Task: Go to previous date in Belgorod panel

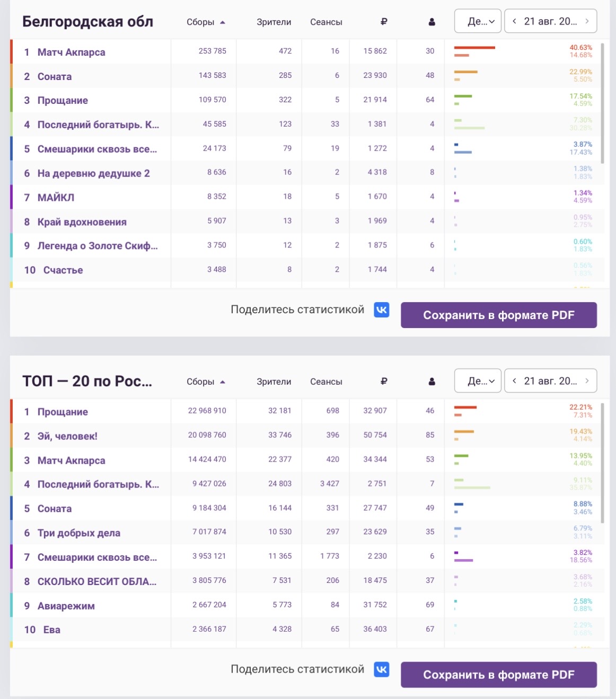Action: (x=514, y=21)
